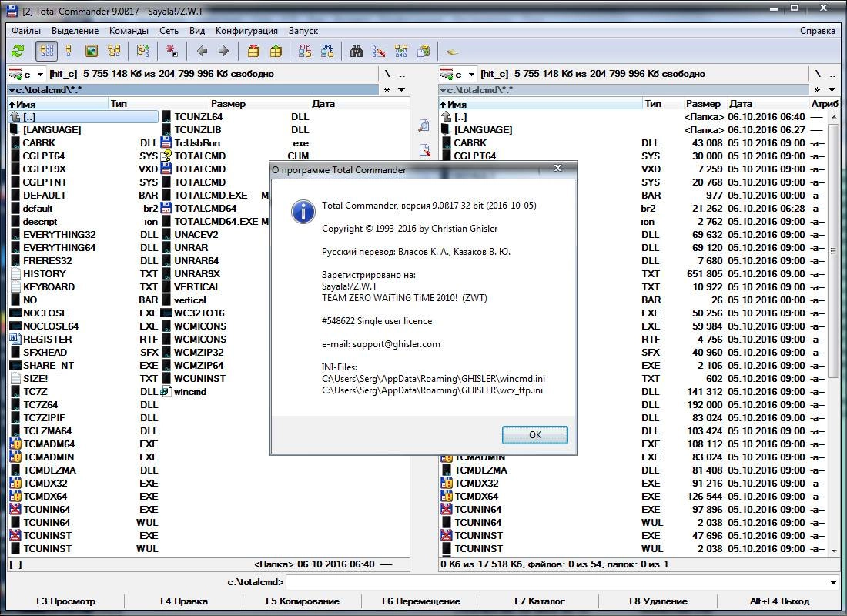This screenshot has height=616, width=847.
Task: Enable thumbnail view toolbar icon
Action: click(92, 52)
